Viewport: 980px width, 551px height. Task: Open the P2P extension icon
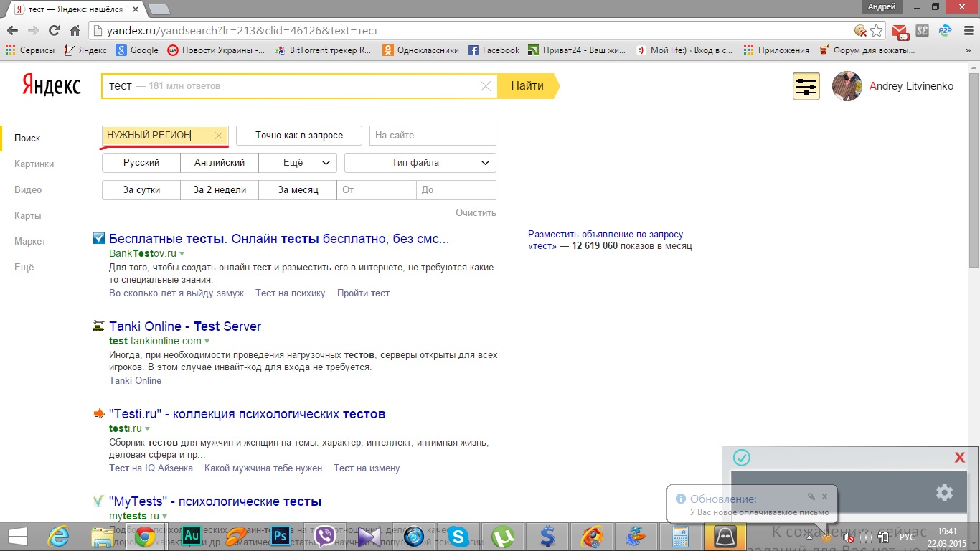click(x=945, y=31)
